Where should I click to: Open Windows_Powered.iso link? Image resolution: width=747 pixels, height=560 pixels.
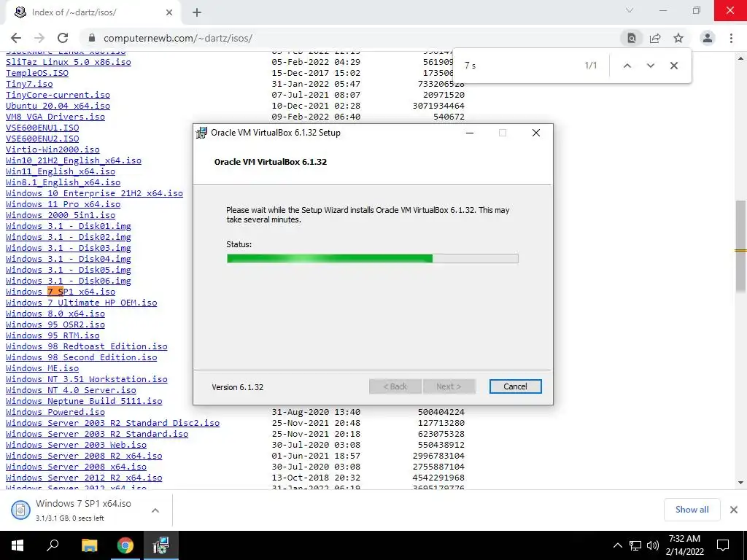pos(55,413)
